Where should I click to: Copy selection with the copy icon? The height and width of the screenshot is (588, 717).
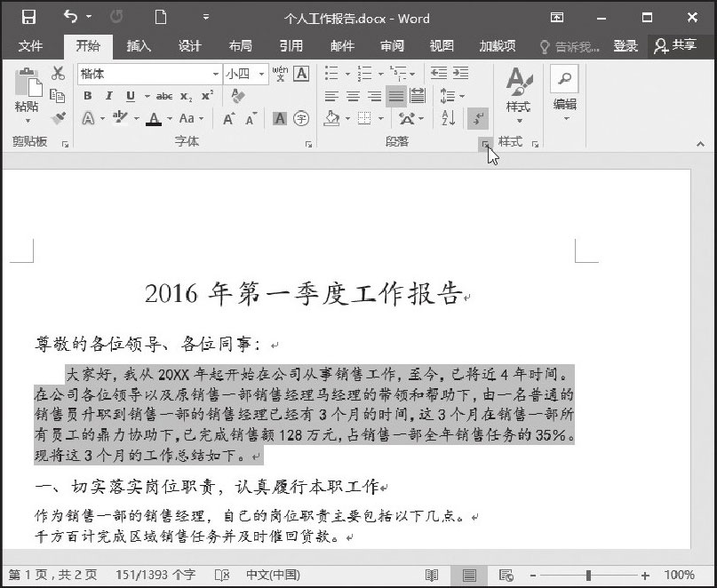click(x=58, y=96)
